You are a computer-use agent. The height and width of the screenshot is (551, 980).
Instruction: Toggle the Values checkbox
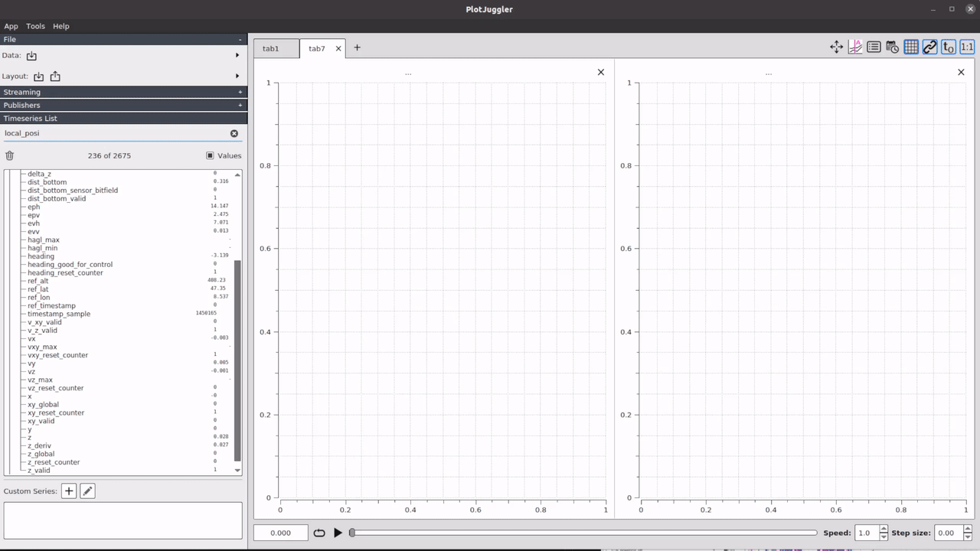[210, 155]
